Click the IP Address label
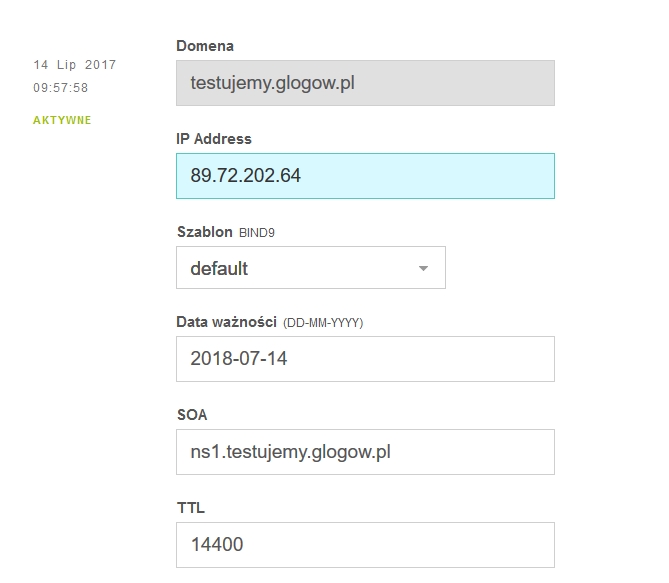The image size is (669, 583). point(214,139)
